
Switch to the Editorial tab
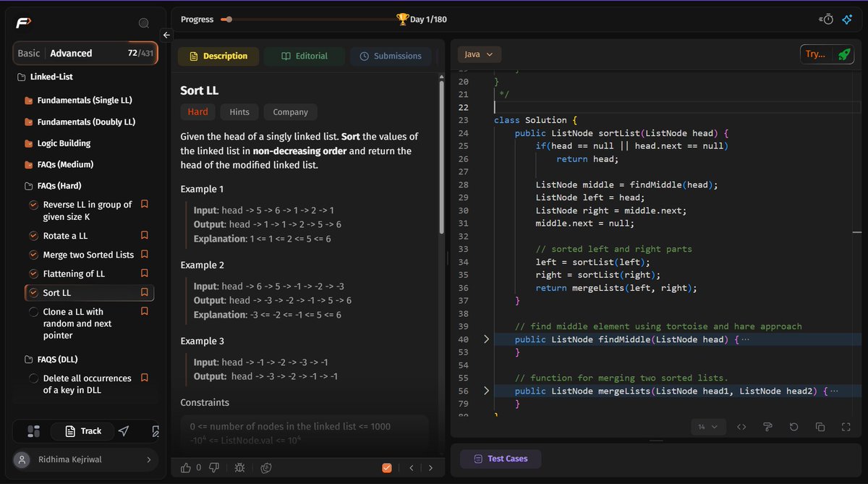304,56
